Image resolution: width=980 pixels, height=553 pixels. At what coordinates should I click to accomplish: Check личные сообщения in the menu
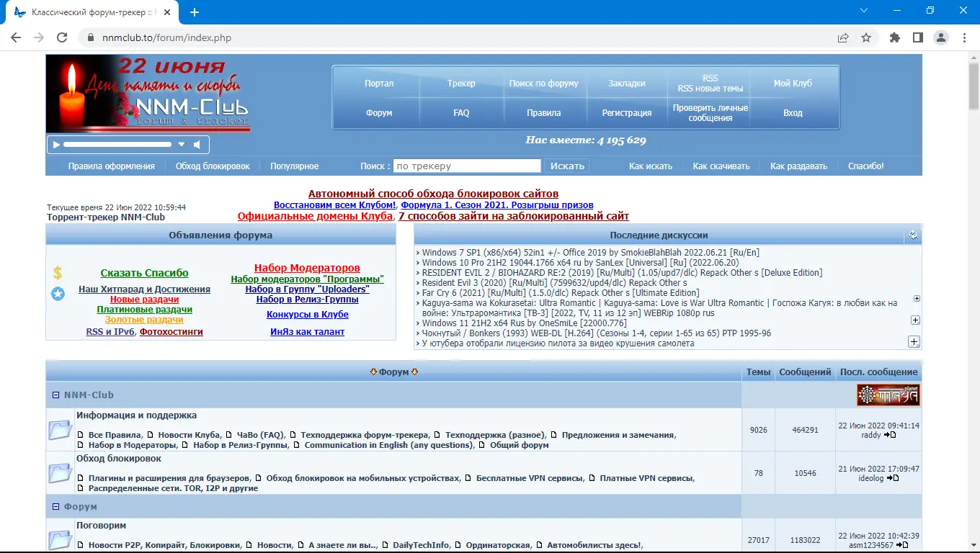point(710,113)
